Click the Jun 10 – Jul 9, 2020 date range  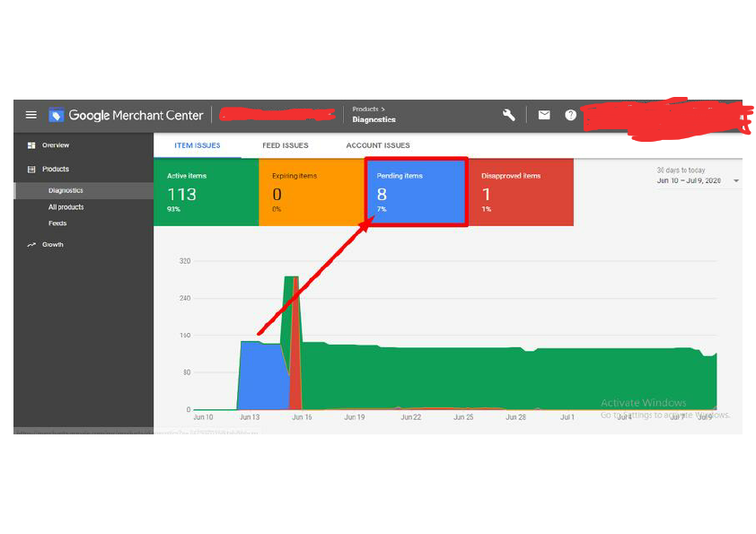689,180
